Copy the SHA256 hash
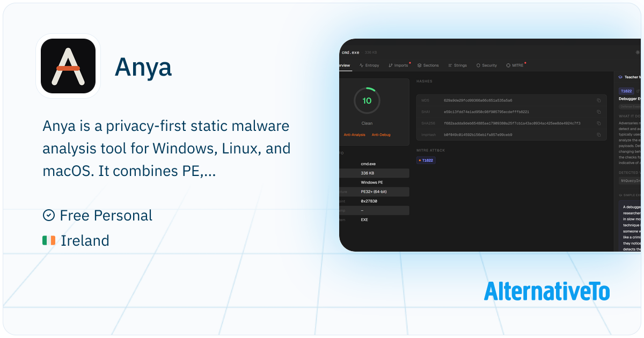The height and width of the screenshot is (338, 644). point(599,123)
